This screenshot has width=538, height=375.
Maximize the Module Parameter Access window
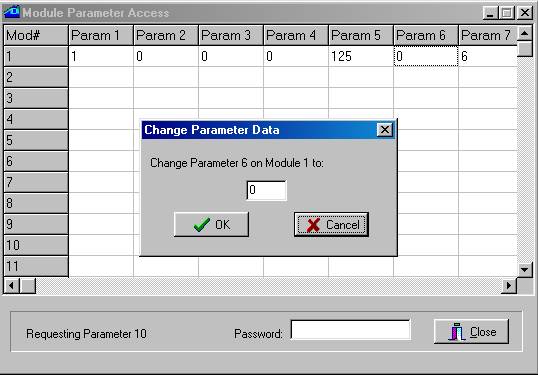[507, 13]
